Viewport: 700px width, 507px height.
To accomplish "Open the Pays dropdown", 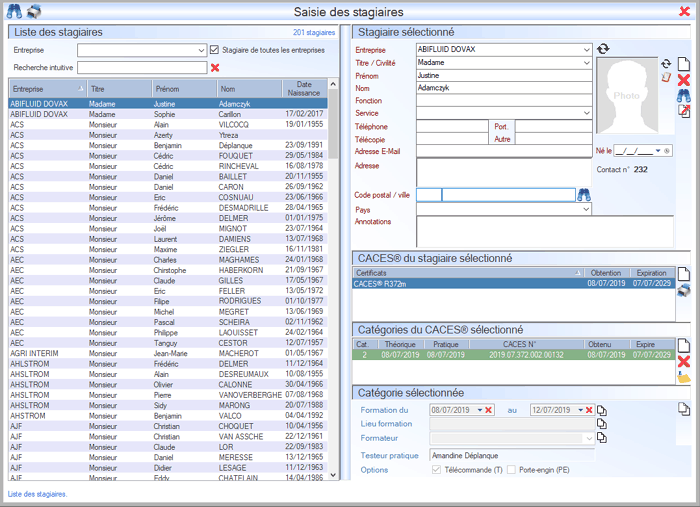I will point(586,209).
